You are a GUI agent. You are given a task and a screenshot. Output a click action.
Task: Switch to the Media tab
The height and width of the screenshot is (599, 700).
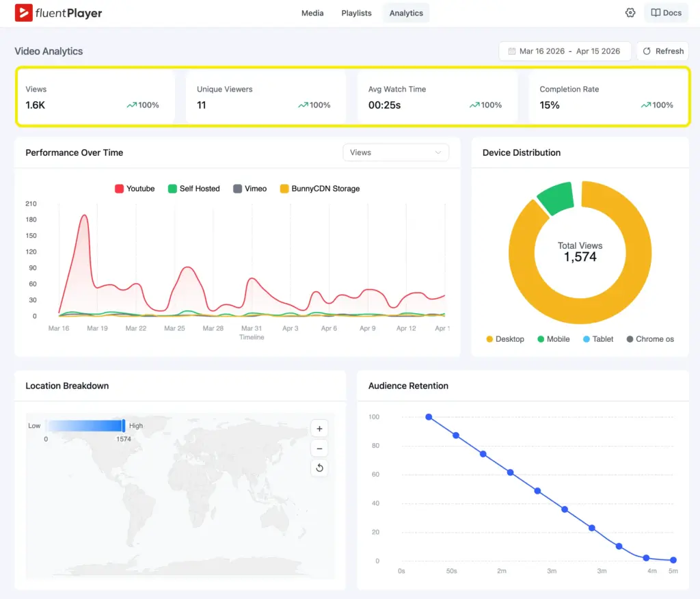click(312, 12)
